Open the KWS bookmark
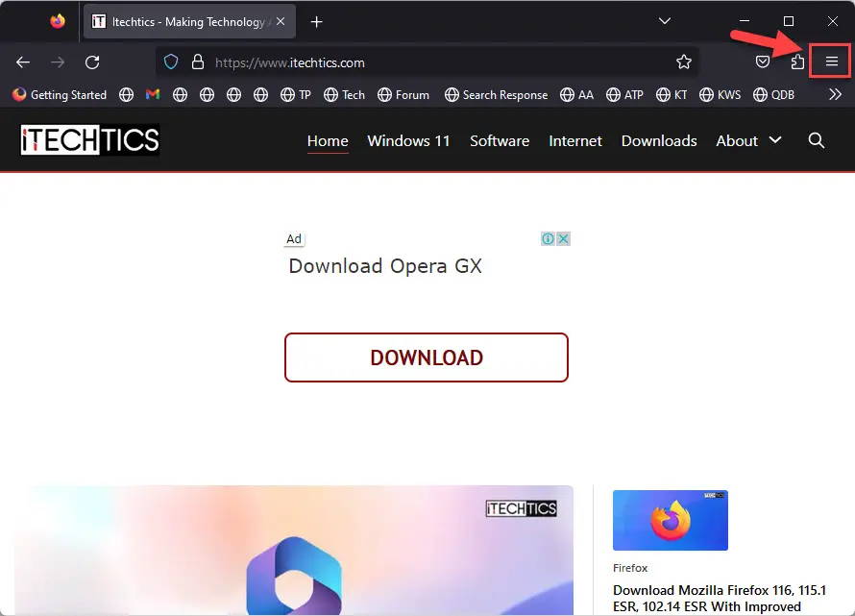Screen dimensions: 855x616 tap(720, 94)
